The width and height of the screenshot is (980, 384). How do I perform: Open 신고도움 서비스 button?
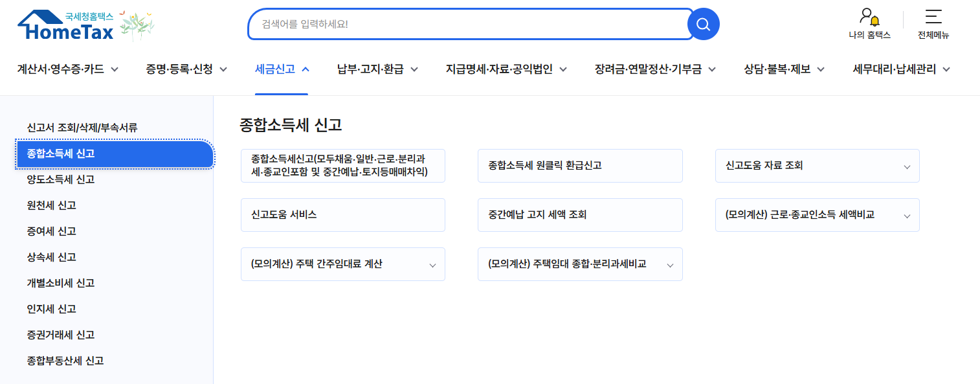click(x=343, y=215)
